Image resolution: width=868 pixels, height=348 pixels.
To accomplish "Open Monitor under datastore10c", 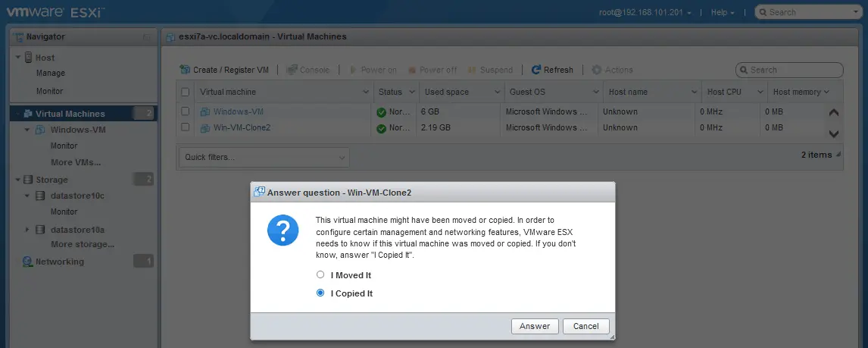I will [x=64, y=212].
